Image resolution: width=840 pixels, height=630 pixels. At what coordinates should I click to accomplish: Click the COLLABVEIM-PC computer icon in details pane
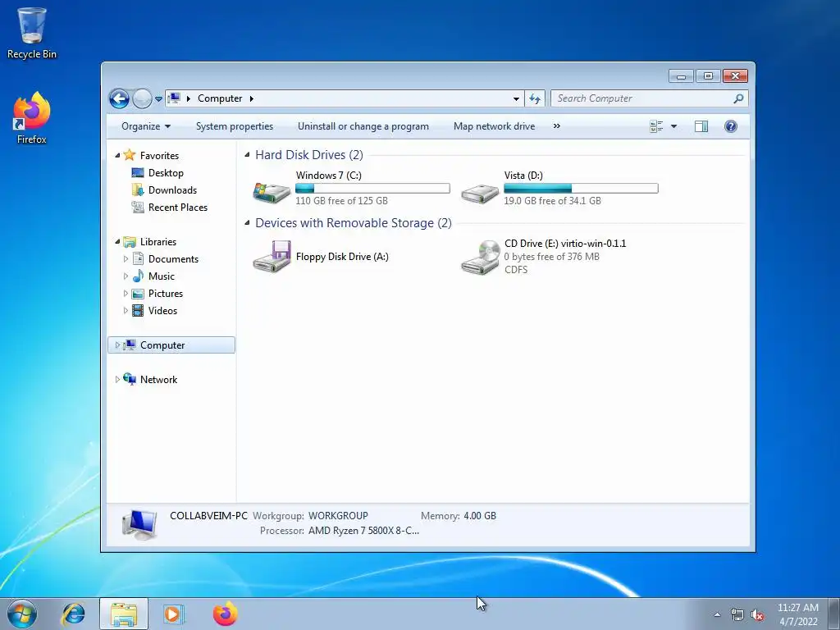pyautogui.click(x=139, y=524)
